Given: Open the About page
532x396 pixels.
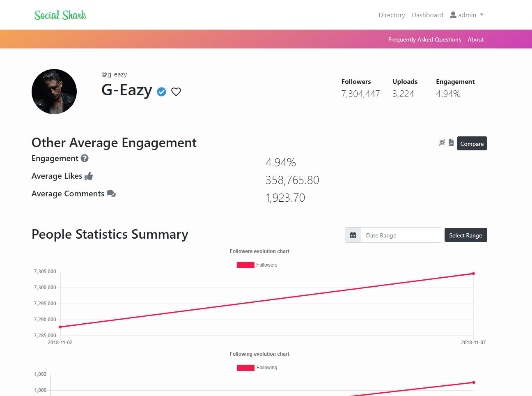Looking at the screenshot, I should (x=475, y=39).
